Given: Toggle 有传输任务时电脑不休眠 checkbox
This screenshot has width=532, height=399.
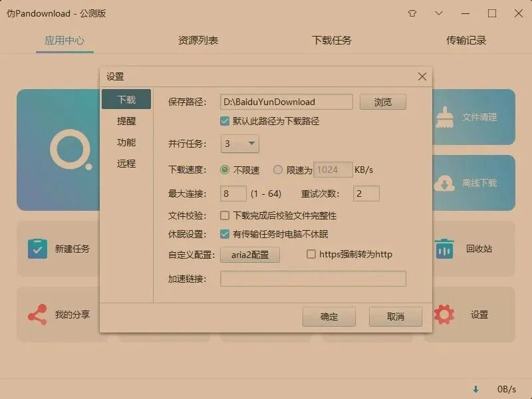Looking at the screenshot, I should tap(225, 234).
